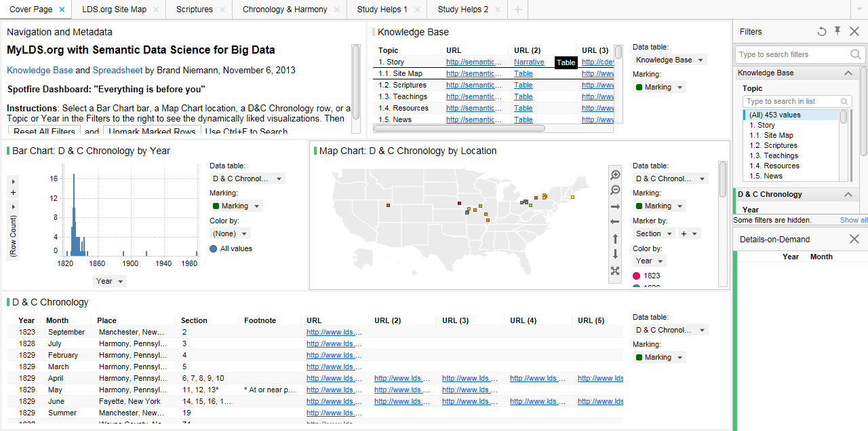Reset all filters using the circular arrow icon
This screenshot has height=431, width=868.
[x=822, y=31]
